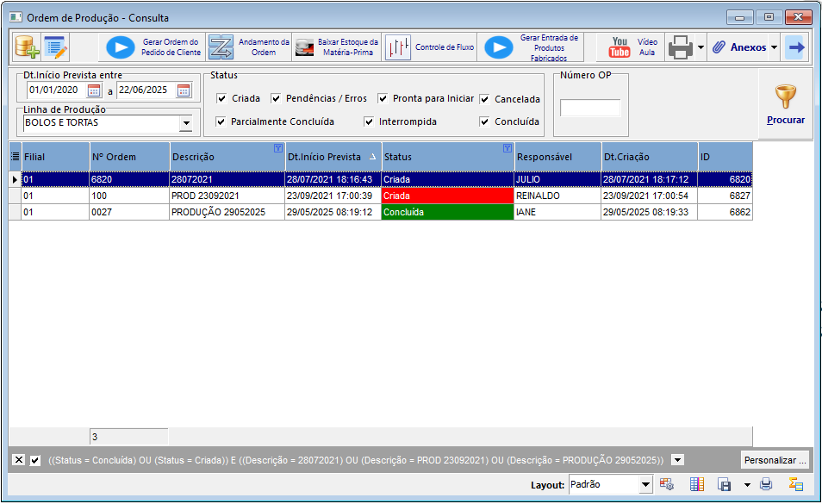Uncheck the Cancelada status checkbox

(x=484, y=100)
